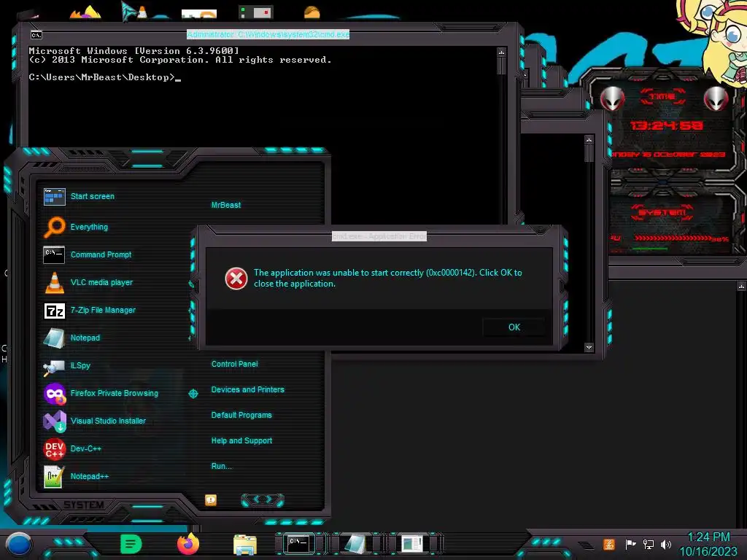This screenshot has height=560, width=747.
Task: Switch to cmd window via taskbar
Action: (x=298, y=543)
